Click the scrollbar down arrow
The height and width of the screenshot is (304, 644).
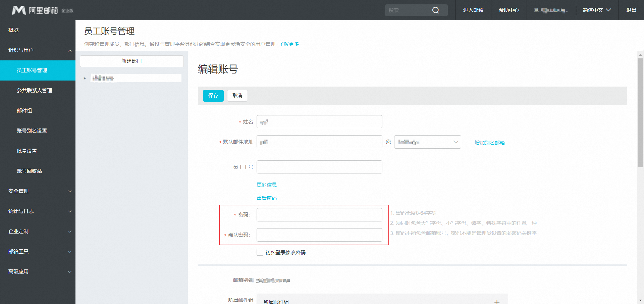pos(640,301)
